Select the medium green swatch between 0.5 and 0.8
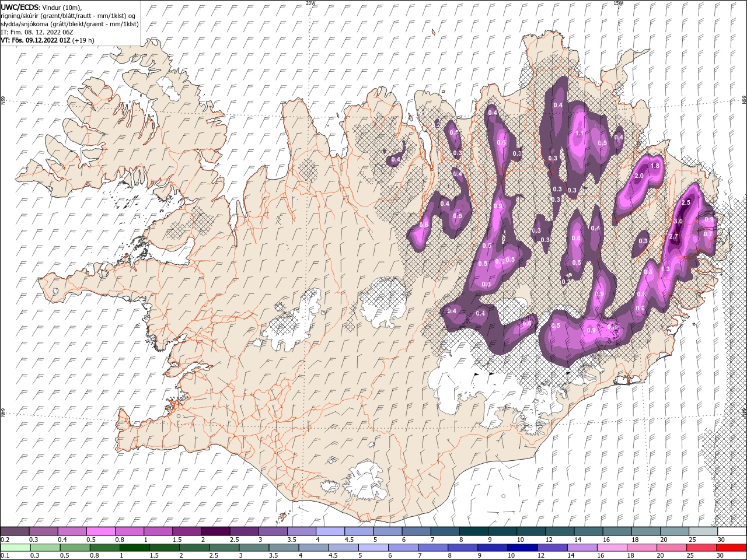 pyautogui.click(x=75, y=548)
